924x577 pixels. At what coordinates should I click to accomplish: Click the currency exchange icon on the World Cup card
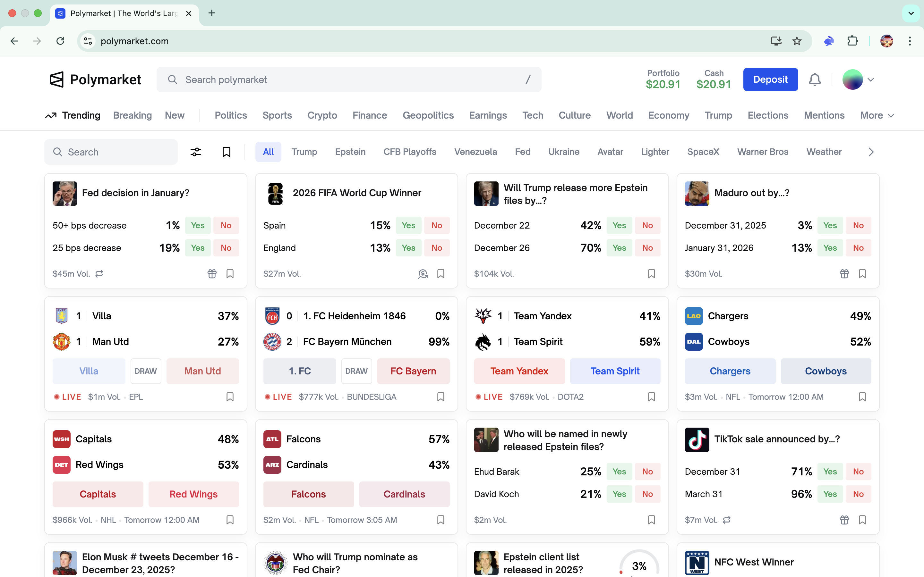point(423,274)
